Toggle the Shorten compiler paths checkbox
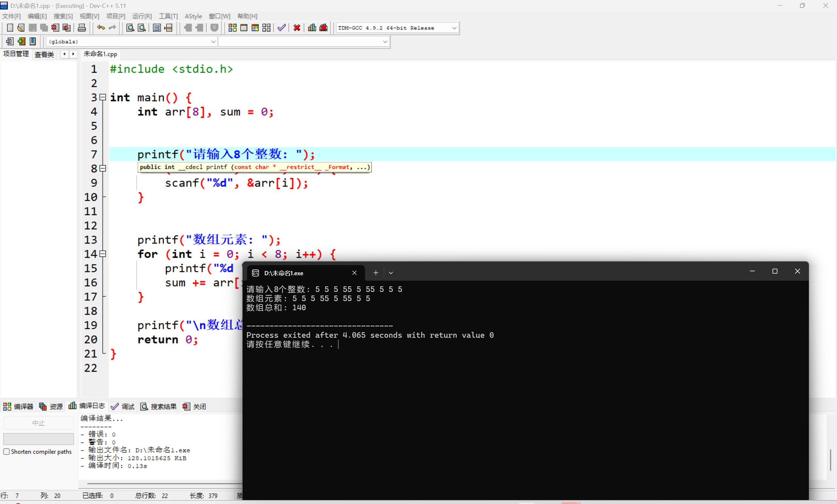The width and height of the screenshot is (837, 504). (7, 451)
